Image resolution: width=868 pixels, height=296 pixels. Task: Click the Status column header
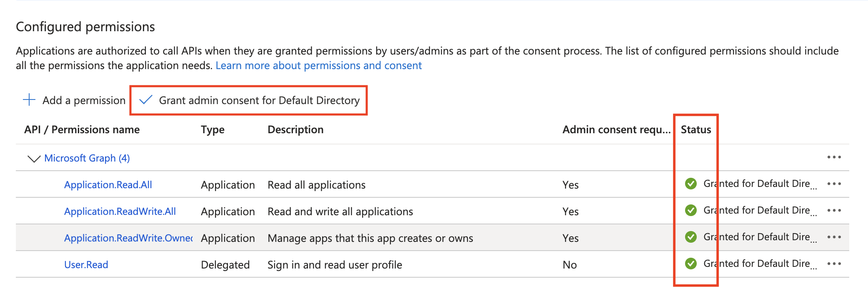coord(696,129)
